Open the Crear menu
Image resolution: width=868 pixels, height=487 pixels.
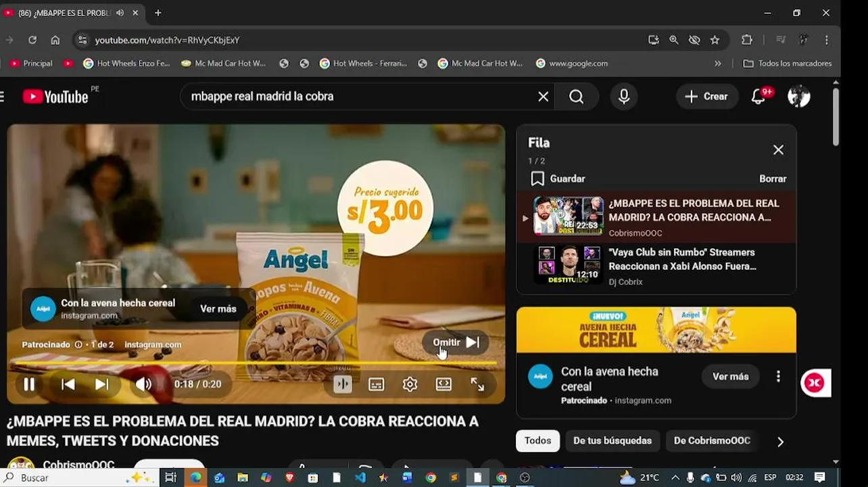[706, 96]
